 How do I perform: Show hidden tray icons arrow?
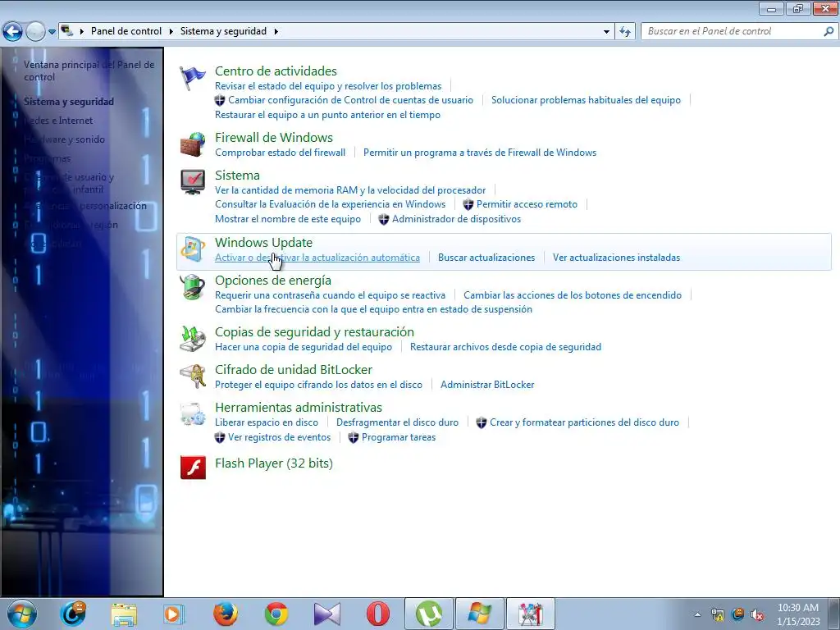(697, 615)
